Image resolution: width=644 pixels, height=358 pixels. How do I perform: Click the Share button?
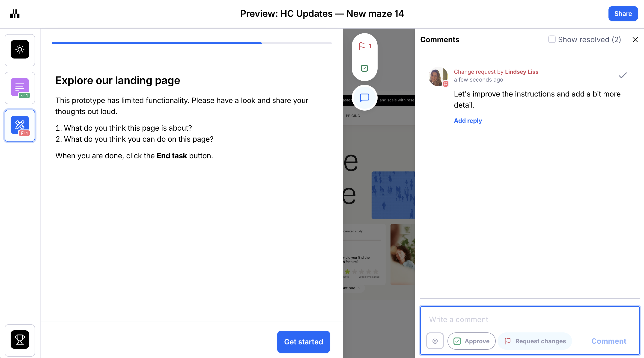[x=623, y=14]
